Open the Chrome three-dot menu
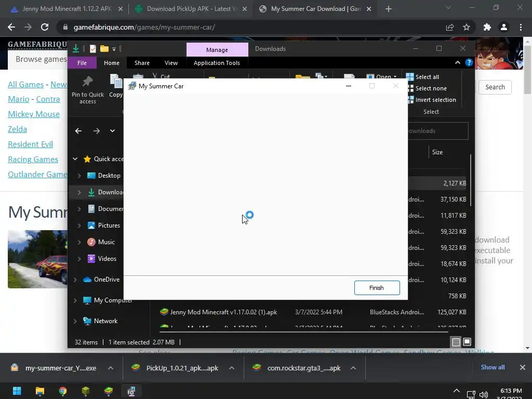Screen dimensions: 532x399 pyautogui.click(x=521, y=27)
